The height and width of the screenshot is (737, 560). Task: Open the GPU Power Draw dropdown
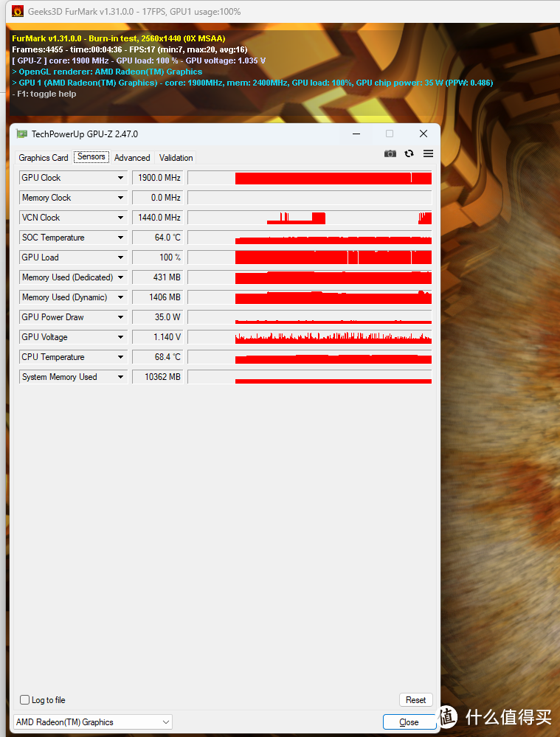[x=121, y=317]
